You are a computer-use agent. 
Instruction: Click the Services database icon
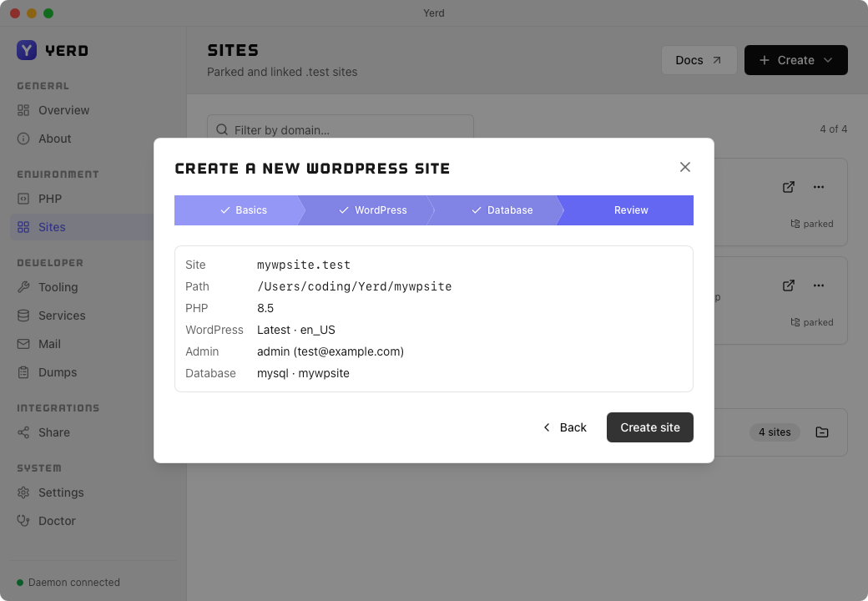(x=23, y=316)
